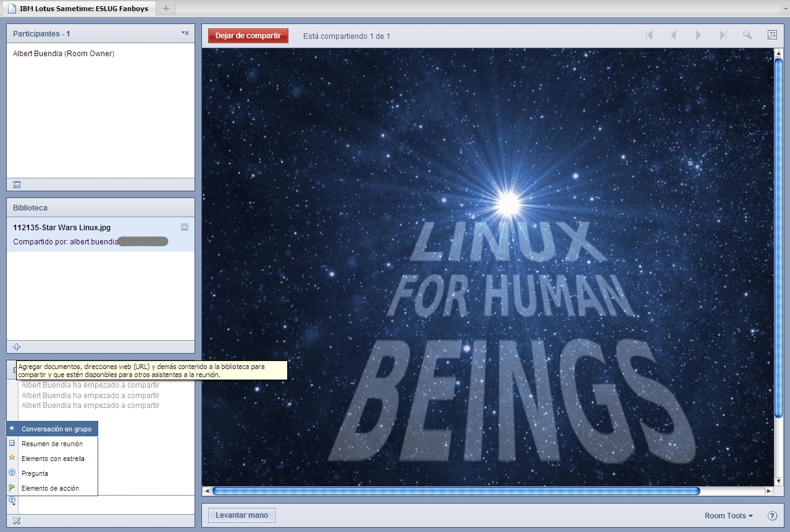The image size is (790, 532).
Task: Click the display icon next to Star Wars Linux.jpg
Action: [185, 227]
